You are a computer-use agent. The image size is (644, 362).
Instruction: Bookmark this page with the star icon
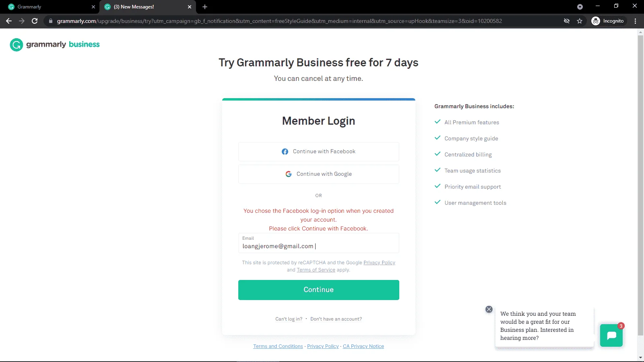tap(580, 21)
